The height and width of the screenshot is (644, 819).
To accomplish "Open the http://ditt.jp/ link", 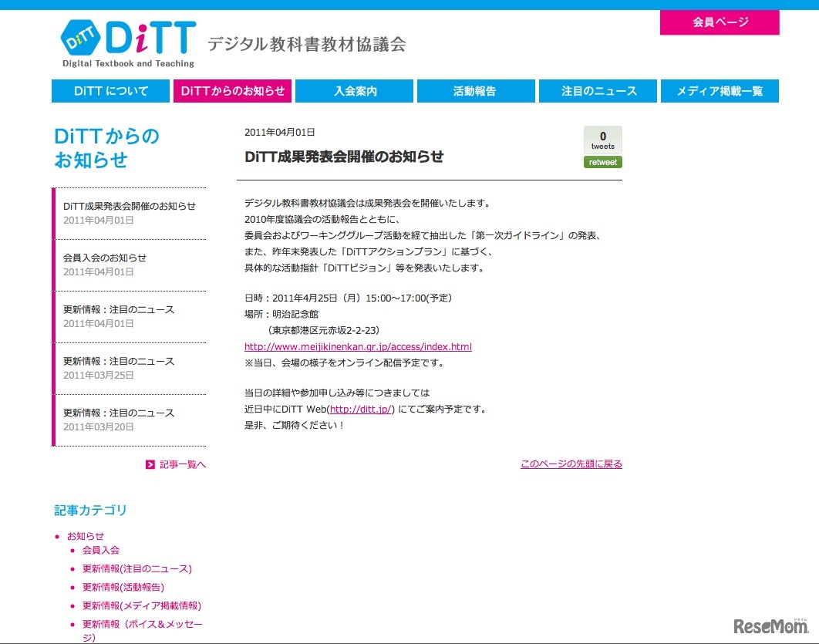I will [x=361, y=409].
